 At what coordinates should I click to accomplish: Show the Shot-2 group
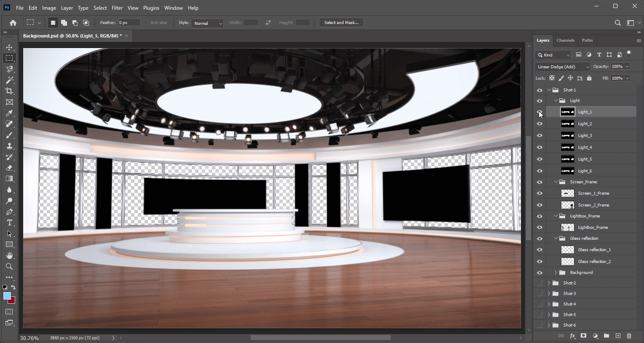[x=539, y=283]
